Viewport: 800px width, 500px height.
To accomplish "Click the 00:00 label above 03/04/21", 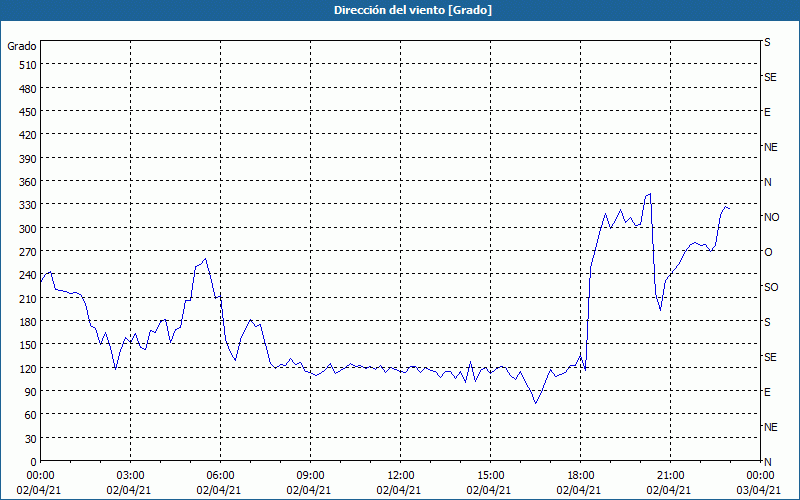I will [760, 476].
